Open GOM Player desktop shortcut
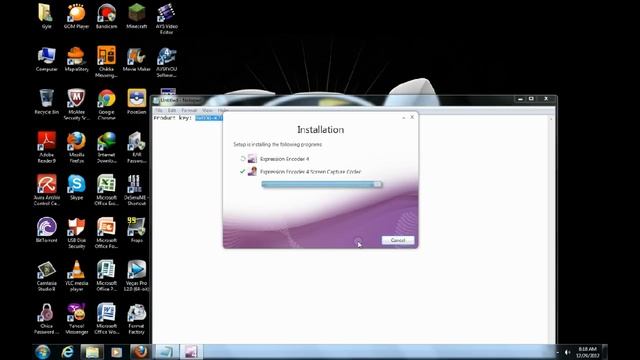Image resolution: width=640 pixels, height=360 pixels. coord(76,17)
